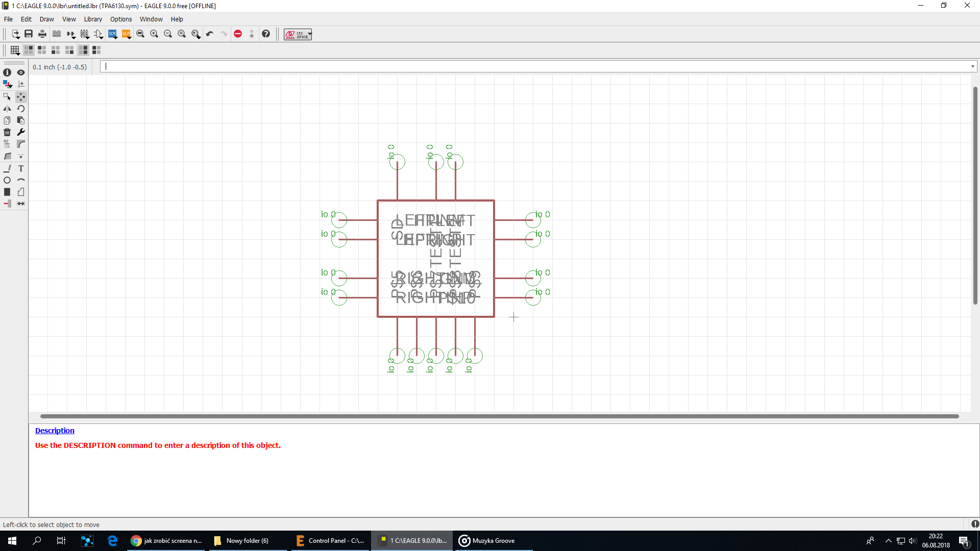The width and height of the screenshot is (980, 551).
Task: Select the Delete trash can tool
Action: tap(7, 133)
